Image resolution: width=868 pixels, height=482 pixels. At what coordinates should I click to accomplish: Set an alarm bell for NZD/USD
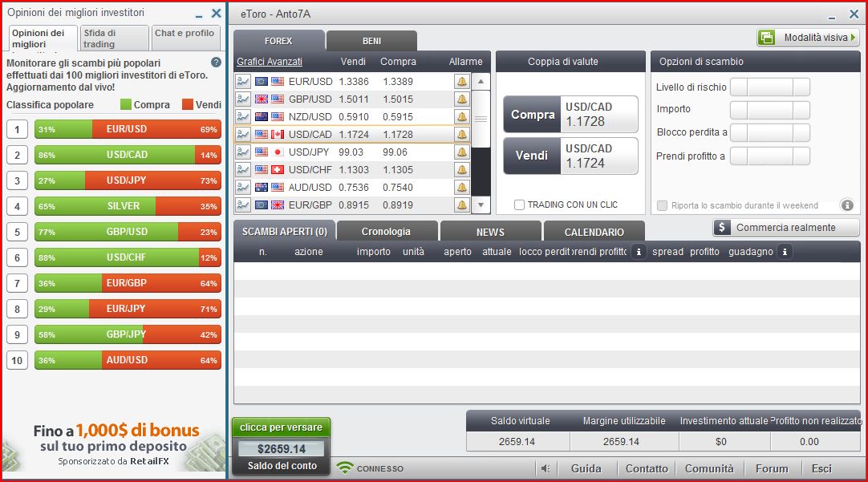coord(462,117)
